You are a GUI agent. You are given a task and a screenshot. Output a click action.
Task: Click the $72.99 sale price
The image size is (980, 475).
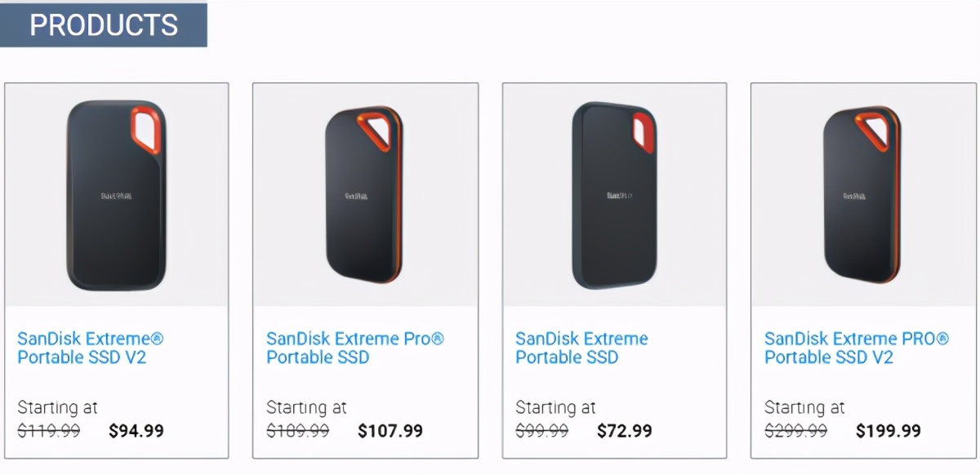625,431
